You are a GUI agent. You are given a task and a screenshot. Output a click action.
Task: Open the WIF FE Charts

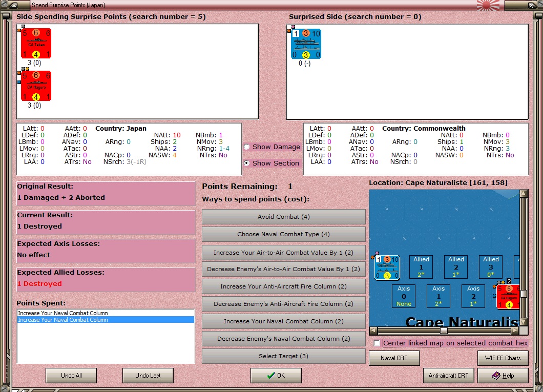click(x=503, y=358)
